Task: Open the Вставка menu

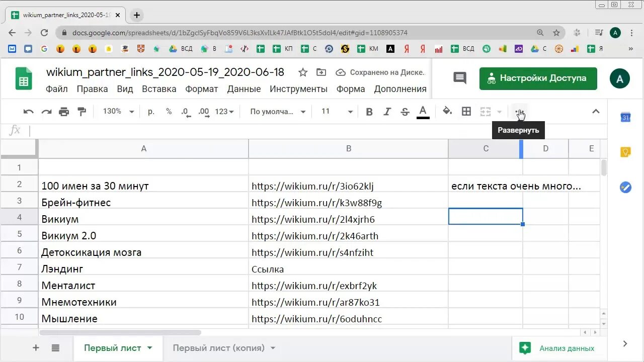Action: point(159,89)
